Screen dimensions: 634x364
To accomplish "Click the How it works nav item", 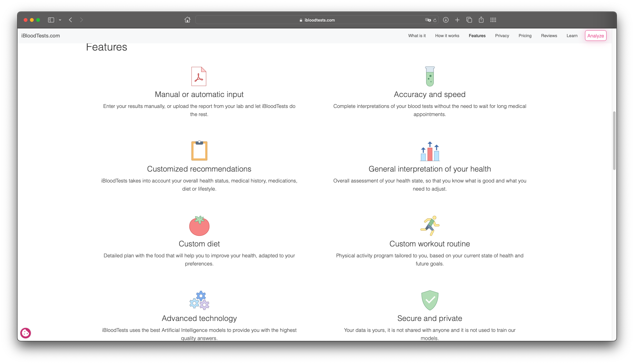I will click(x=447, y=36).
